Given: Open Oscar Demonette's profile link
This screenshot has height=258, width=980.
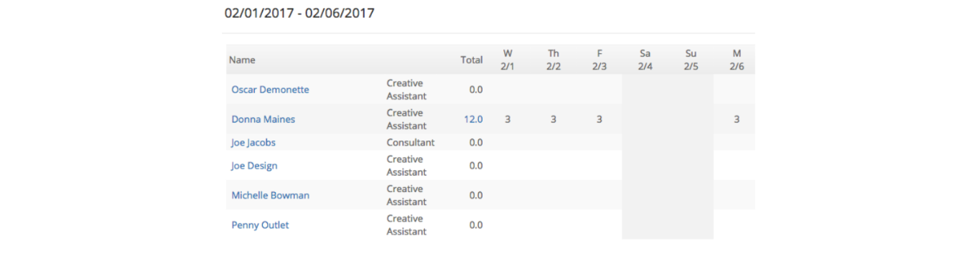Looking at the screenshot, I should [270, 90].
